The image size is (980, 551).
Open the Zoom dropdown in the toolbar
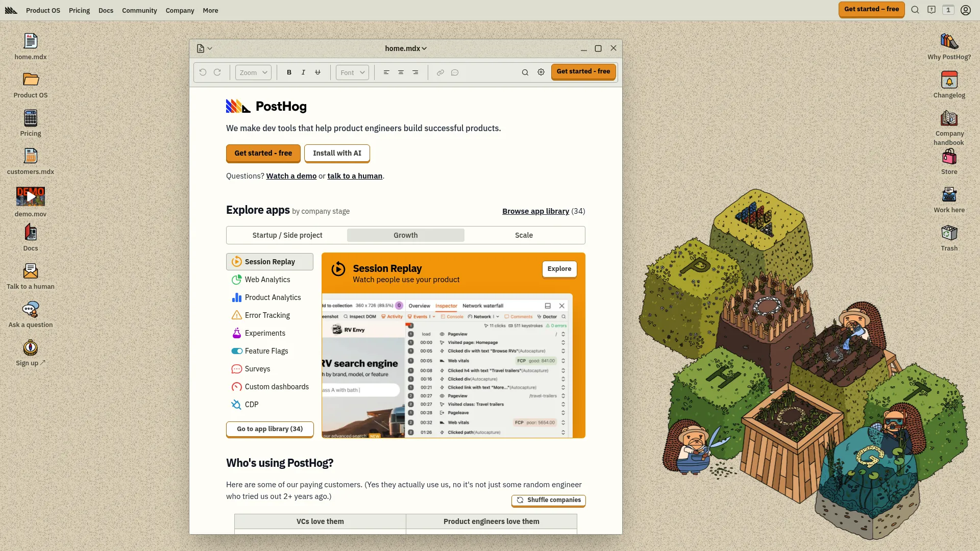point(253,72)
